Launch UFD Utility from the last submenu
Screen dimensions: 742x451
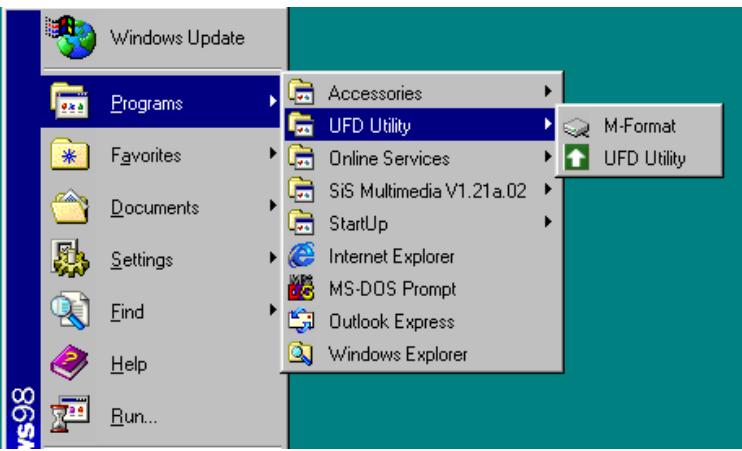[639, 158]
